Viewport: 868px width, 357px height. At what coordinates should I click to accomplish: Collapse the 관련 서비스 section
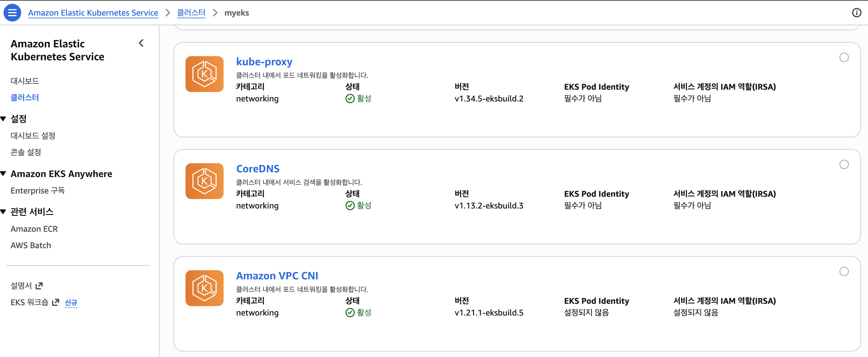[x=3, y=211]
